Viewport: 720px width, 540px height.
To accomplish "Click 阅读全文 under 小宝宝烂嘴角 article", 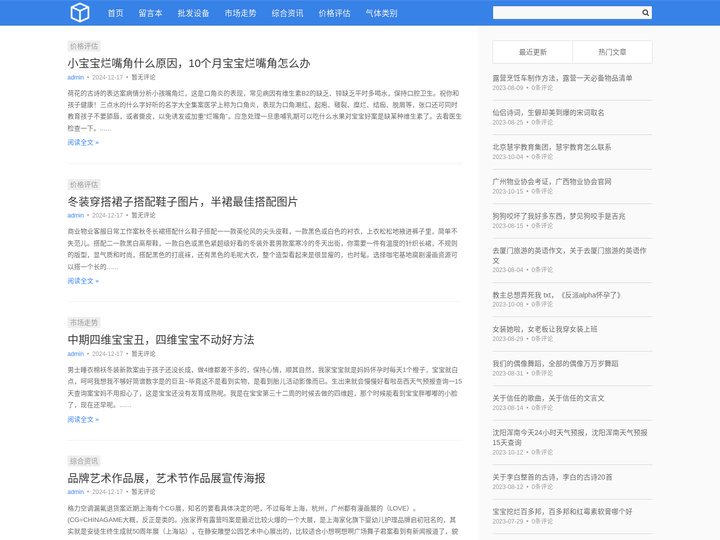I will point(83,142).
